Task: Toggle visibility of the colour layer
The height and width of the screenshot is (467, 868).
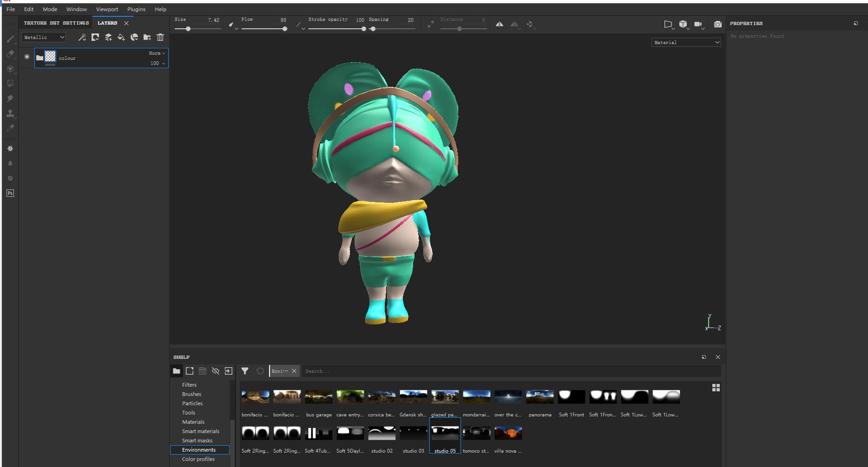Action: pyautogui.click(x=27, y=57)
